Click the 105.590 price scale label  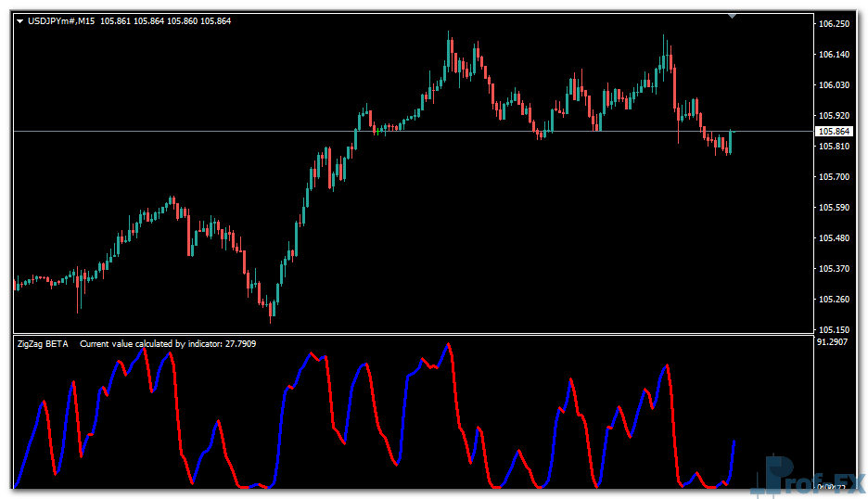pos(835,208)
